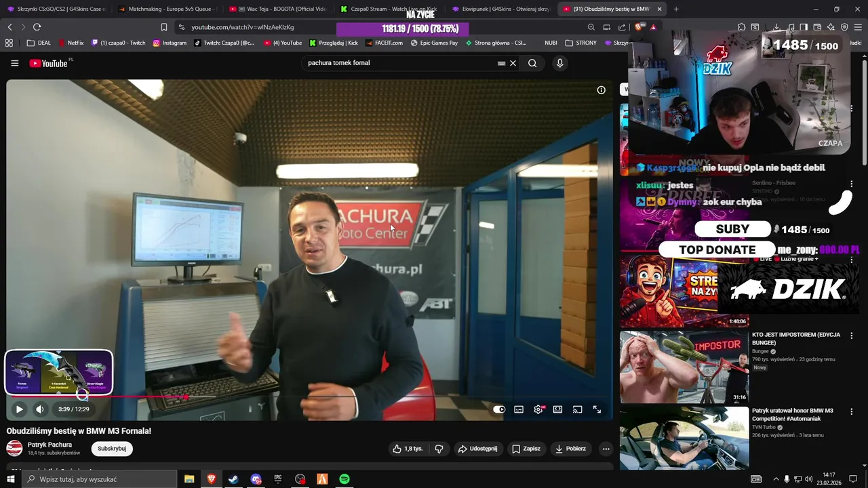Open video player settings gear
868x488 pixels.
pos(538,409)
